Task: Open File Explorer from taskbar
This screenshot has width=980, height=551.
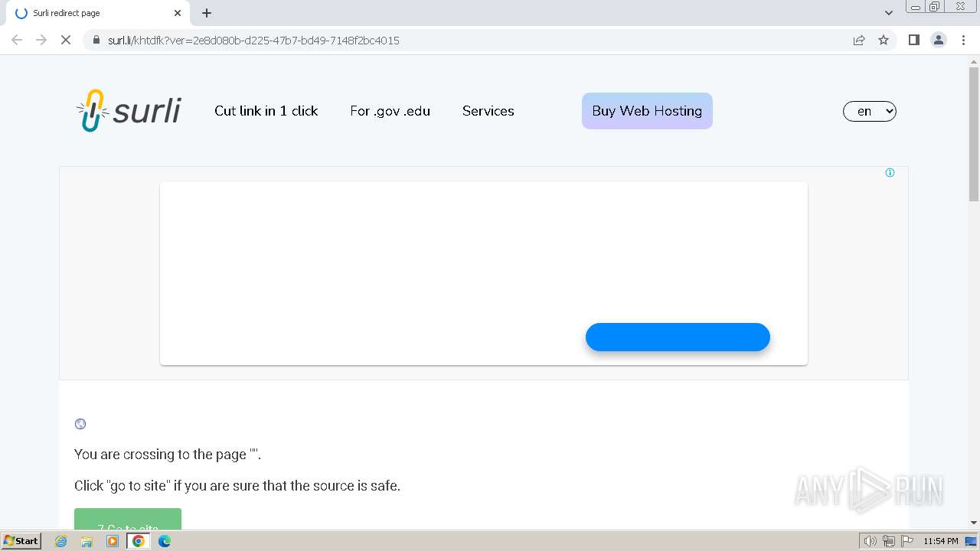Action: (x=87, y=541)
